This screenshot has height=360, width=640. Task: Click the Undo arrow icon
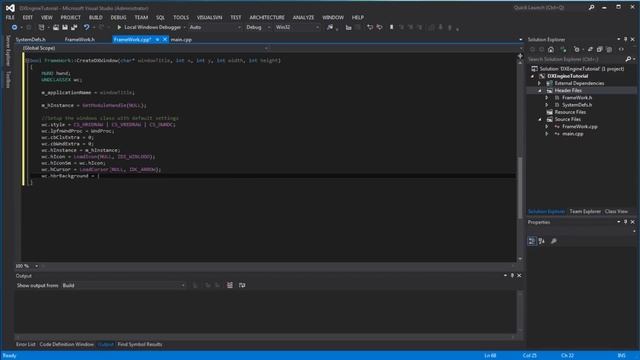point(87,27)
